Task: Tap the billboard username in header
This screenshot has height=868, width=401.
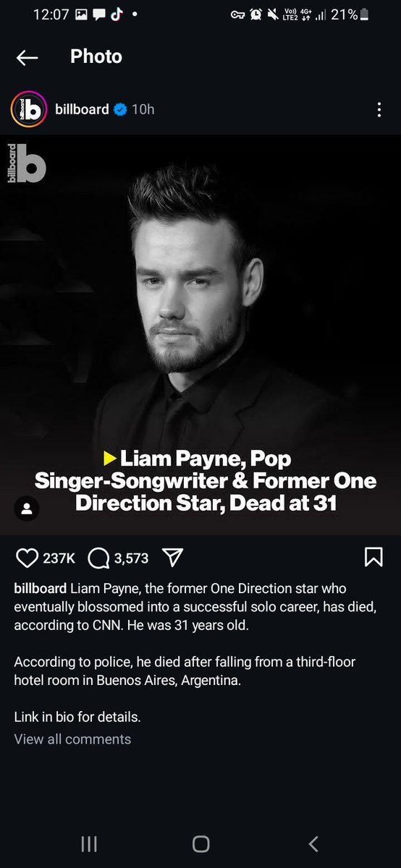Action: click(82, 109)
